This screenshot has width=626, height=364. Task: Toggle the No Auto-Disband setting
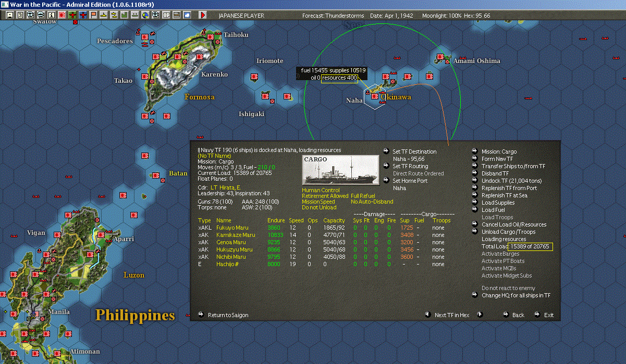pos(372,202)
